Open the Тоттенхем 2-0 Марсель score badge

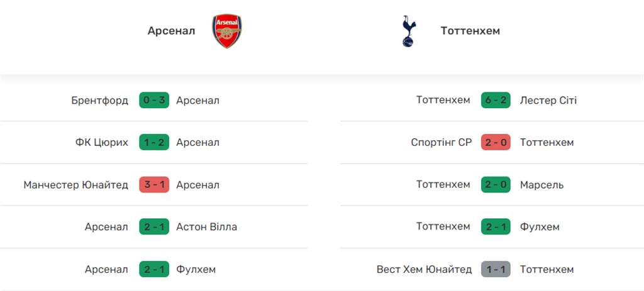coord(496,185)
